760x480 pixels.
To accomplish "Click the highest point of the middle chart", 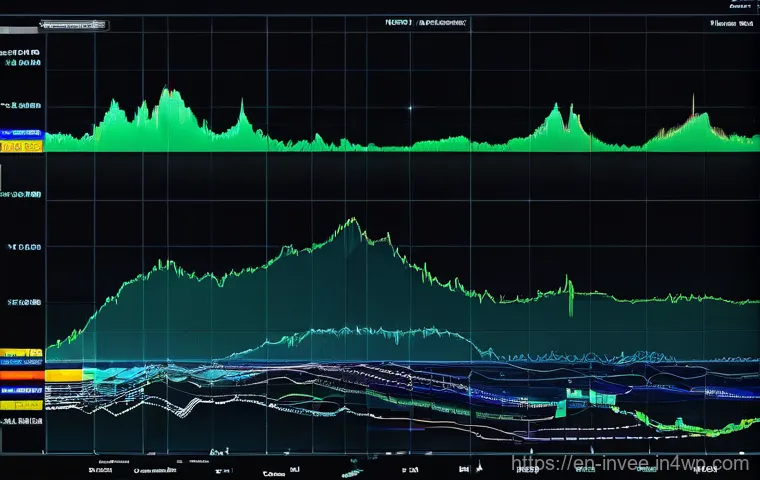I will [353, 220].
